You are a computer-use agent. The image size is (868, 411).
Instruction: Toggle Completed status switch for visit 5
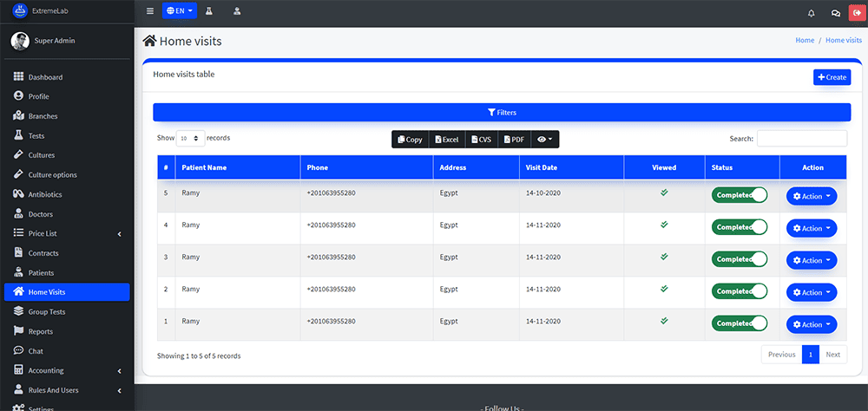pos(740,195)
